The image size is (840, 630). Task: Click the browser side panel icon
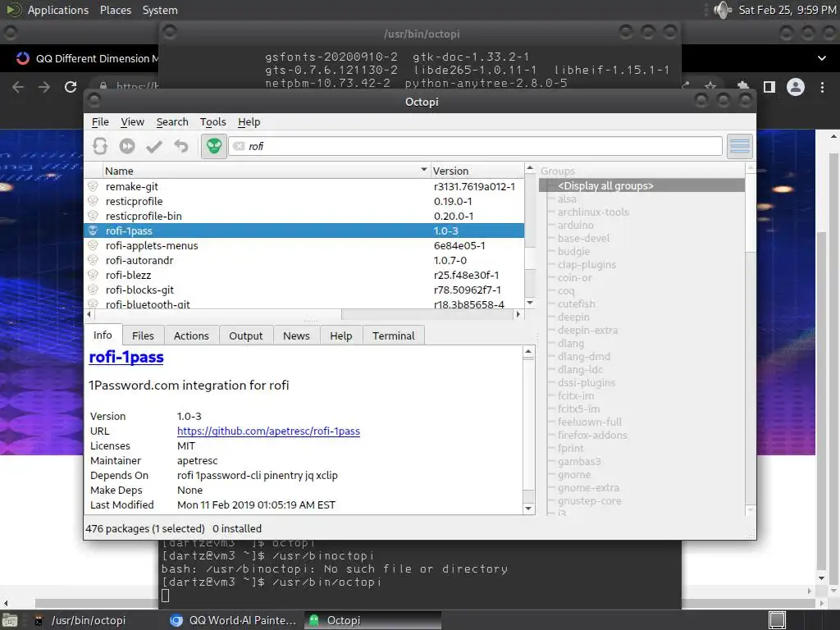[769, 87]
